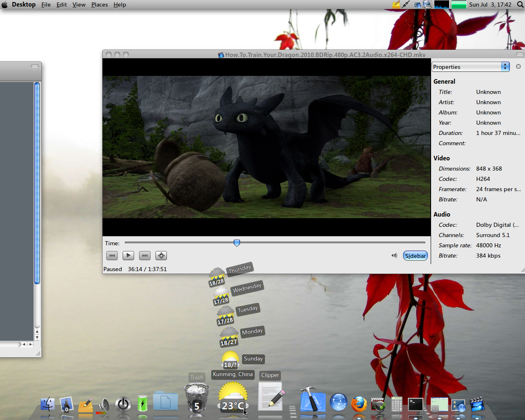Open the Help menu
525x420 pixels.
coord(120,5)
